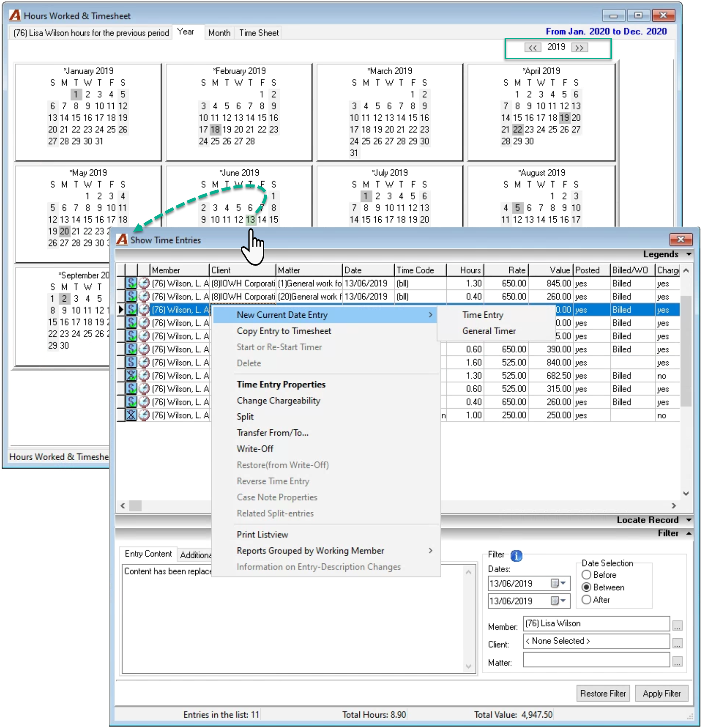702x728 pixels.
Task: Click the Apply Filter button
Action: pyautogui.click(x=662, y=693)
